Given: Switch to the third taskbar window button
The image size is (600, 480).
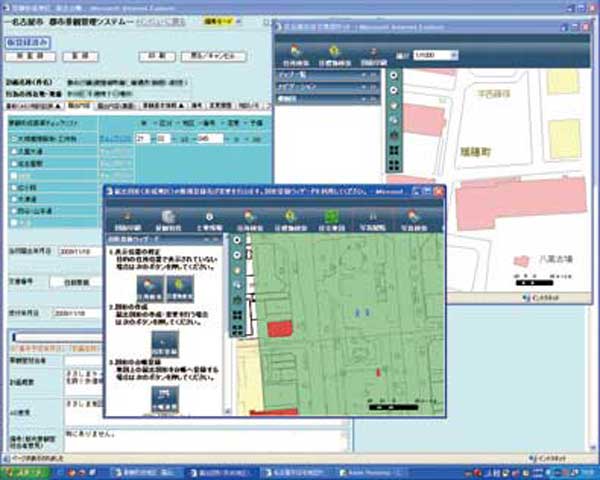Looking at the screenshot, I should pyautogui.click(x=294, y=473).
